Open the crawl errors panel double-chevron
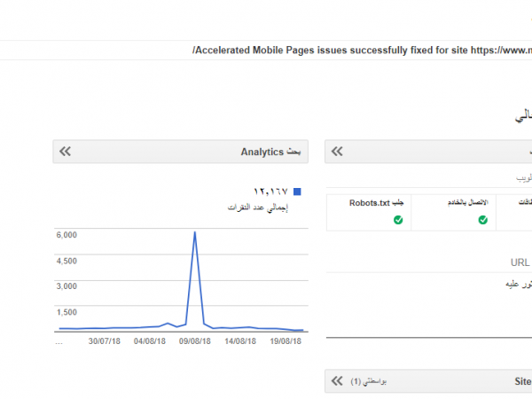The width and height of the screenshot is (532, 399). (x=337, y=152)
